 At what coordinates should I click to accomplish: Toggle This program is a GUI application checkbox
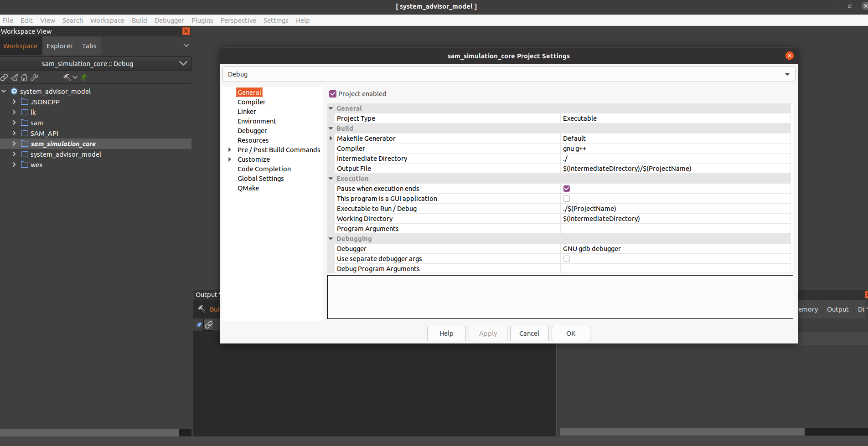[x=567, y=199]
